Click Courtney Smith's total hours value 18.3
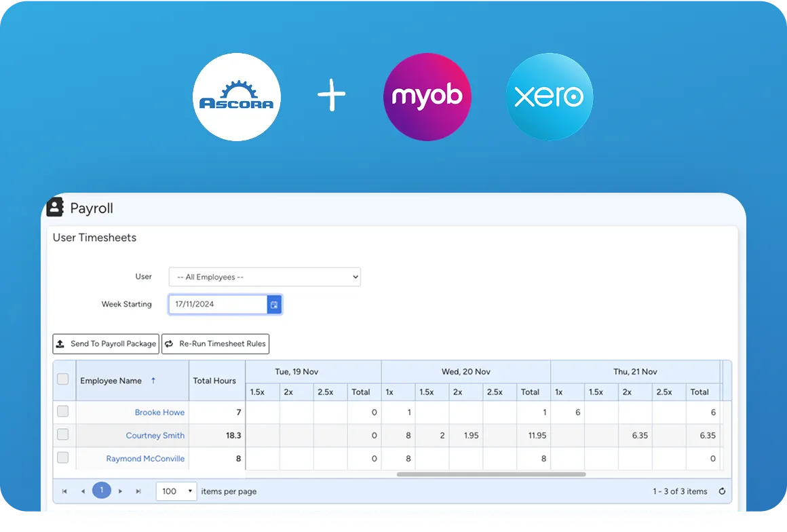Screen dimensions: 787x532 click(233, 436)
